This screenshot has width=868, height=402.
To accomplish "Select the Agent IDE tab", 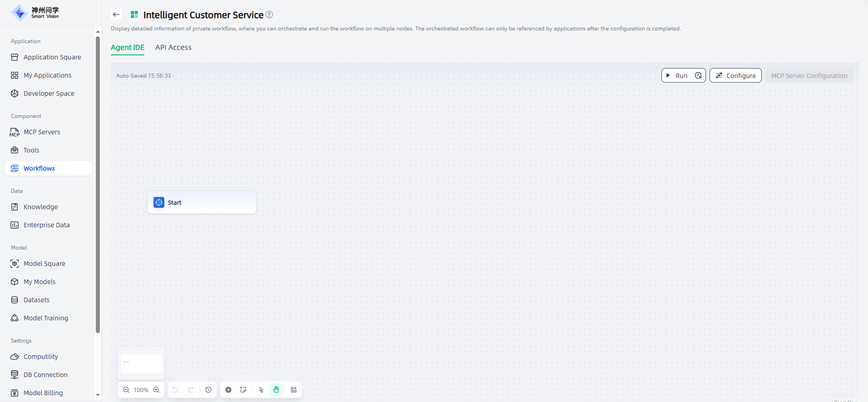I will tap(127, 48).
